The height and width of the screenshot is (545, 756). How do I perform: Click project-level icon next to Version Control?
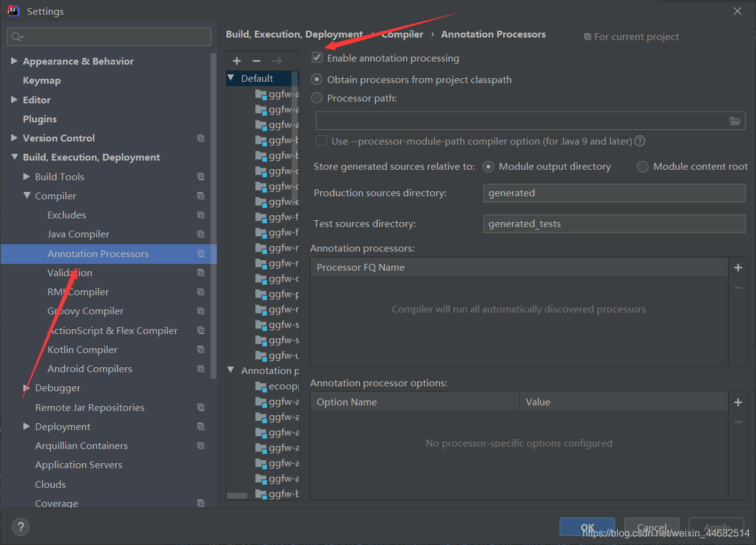pos(201,138)
